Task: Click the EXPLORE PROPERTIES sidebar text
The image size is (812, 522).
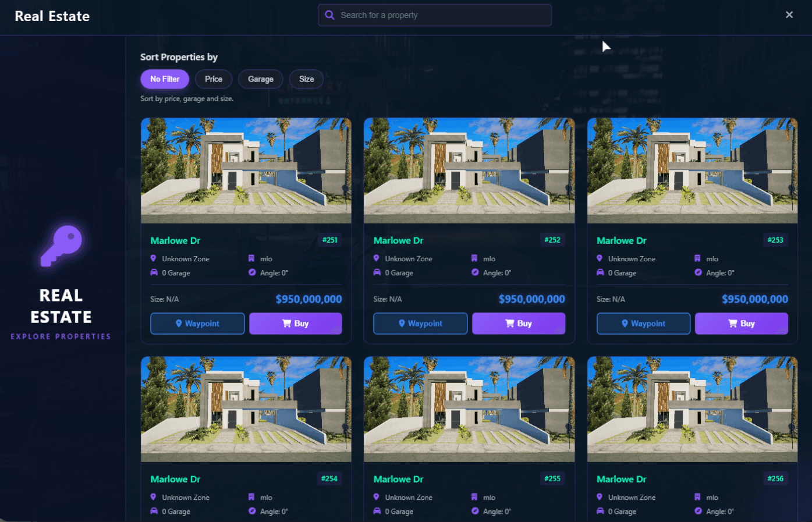Action: 61,336
